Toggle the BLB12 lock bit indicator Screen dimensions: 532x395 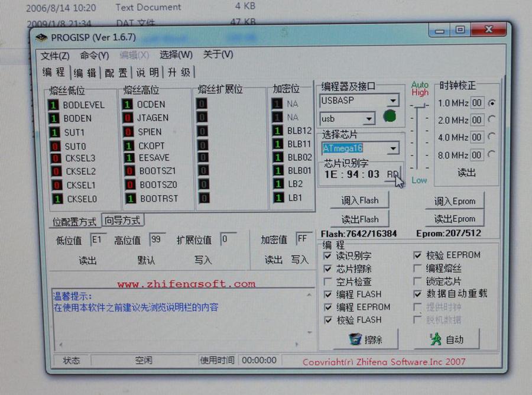(x=277, y=131)
